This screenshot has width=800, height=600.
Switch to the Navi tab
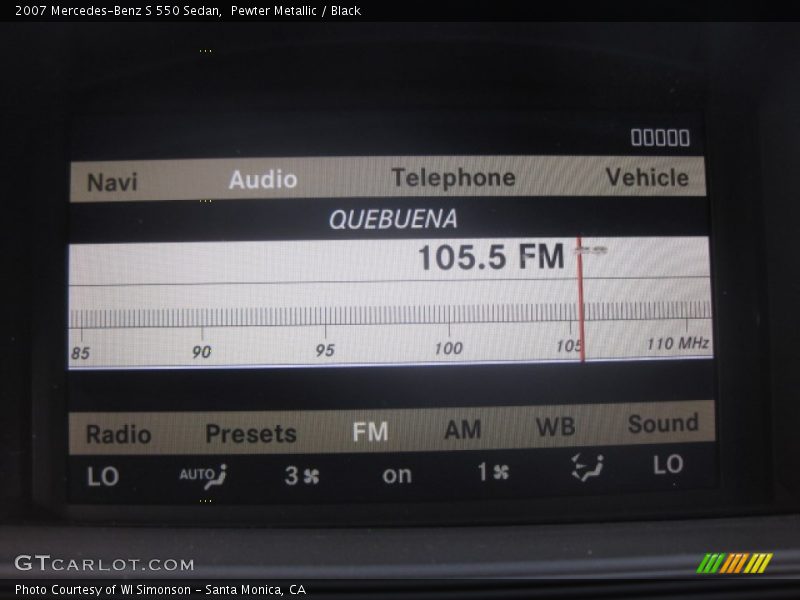[112, 183]
